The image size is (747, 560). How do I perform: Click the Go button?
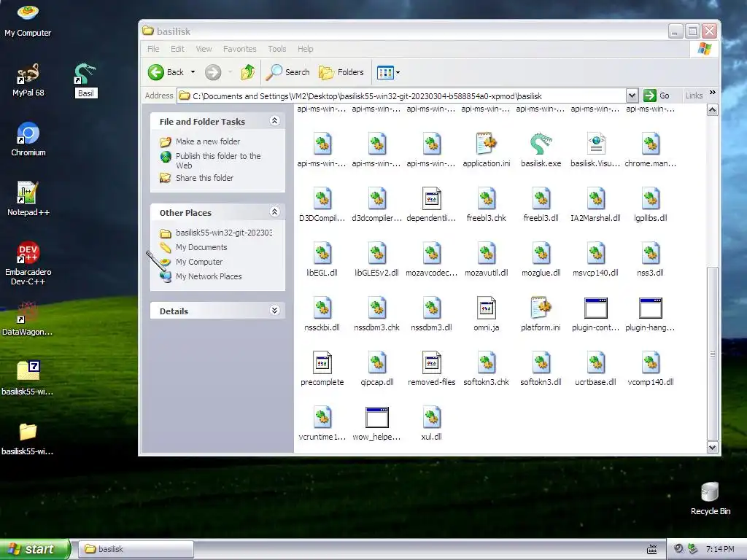[x=657, y=96]
